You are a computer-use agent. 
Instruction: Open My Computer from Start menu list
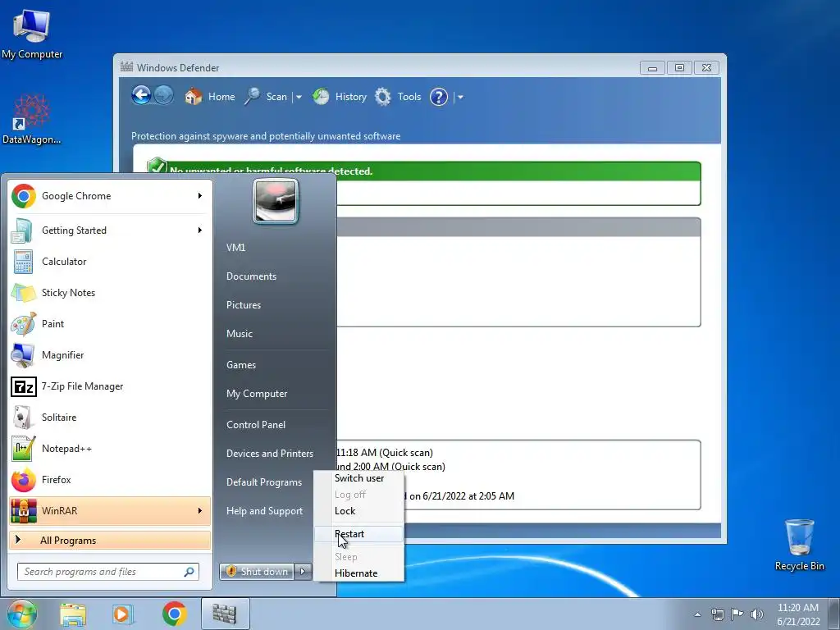pyautogui.click(x=257, y=394)
